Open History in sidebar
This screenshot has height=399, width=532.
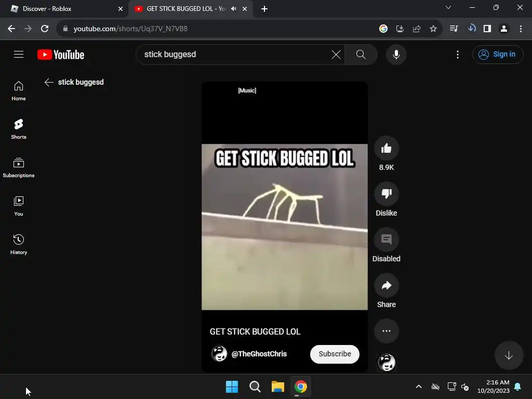19,244
